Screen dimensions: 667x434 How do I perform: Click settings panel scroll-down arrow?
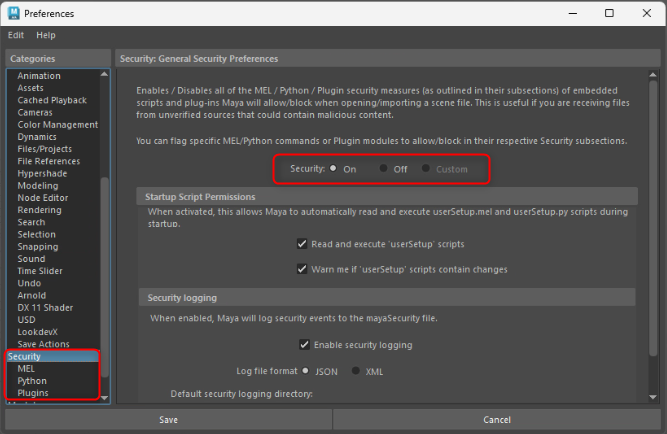(x=653, y=397)
